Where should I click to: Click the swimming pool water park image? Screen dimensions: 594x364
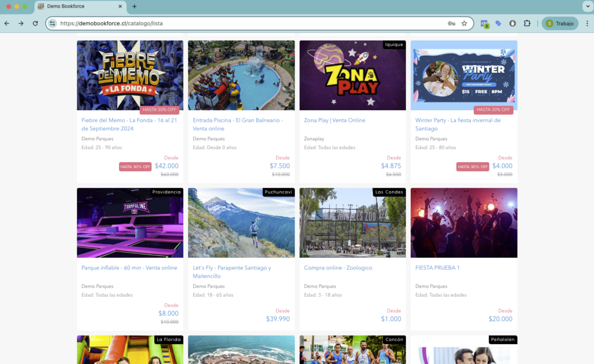(241, 75)
